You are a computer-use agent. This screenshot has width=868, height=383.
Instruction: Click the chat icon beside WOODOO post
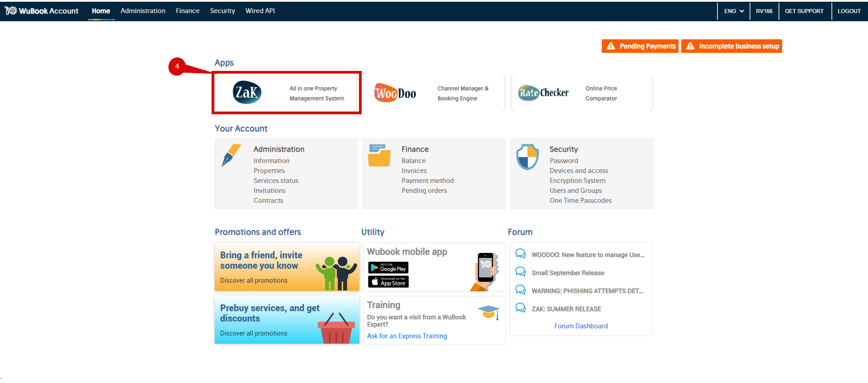coord(520,254)
